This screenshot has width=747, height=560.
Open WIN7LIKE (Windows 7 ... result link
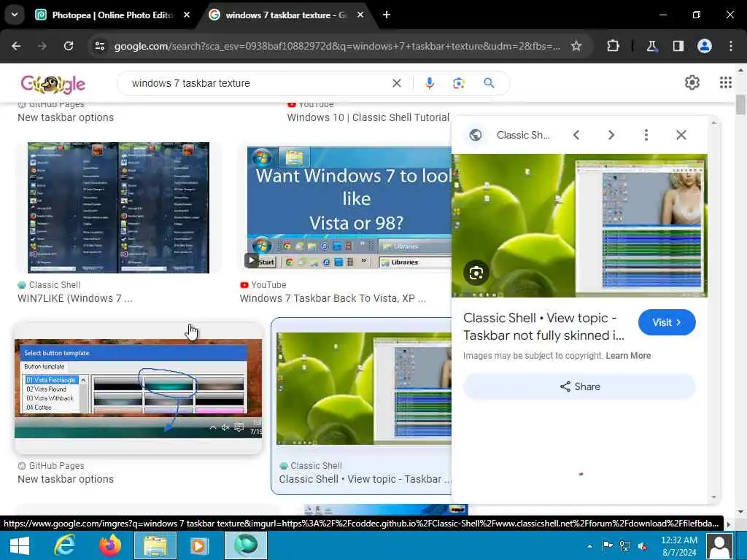click(x=75, y=298)
